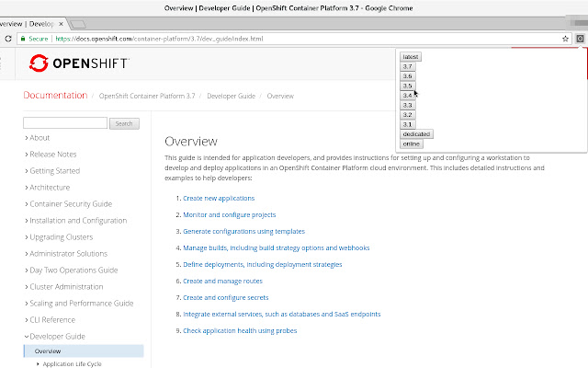Expand Container Security Guide section

(68, 204)
